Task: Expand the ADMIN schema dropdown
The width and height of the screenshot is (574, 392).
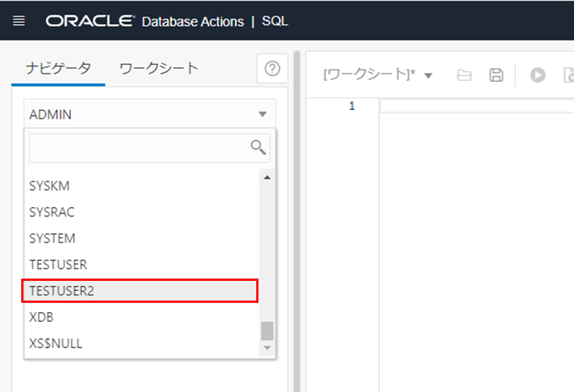Action: (x=262, y=114)
